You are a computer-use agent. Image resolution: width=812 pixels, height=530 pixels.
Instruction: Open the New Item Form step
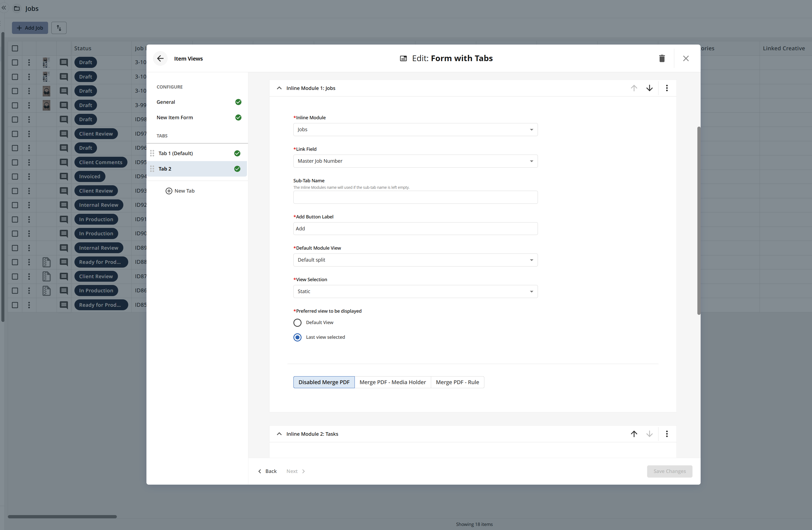click(197, 117)
